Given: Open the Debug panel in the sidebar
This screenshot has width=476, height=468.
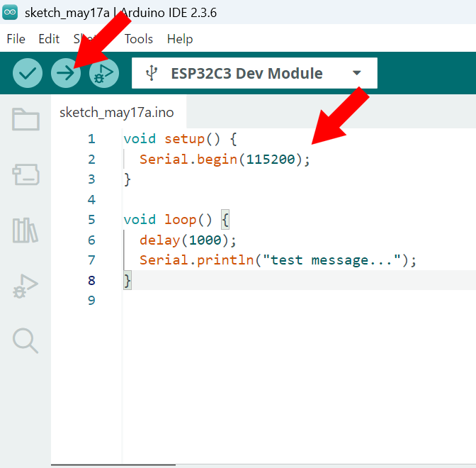Looking at the screenshot, I should click(x=25, y=286).
